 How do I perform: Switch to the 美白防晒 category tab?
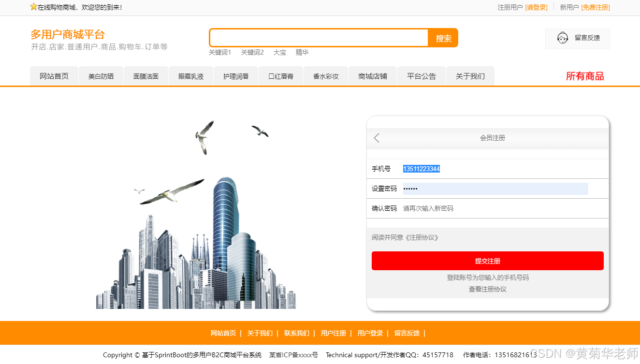pos(101,76)
